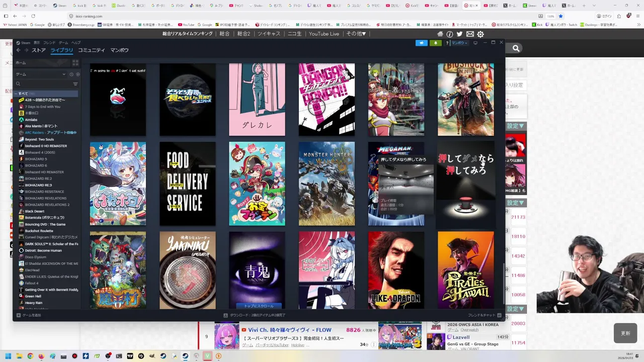Go back with Steam's back arrow
Screen dimensions: 644x362
[x=18, y=50]
